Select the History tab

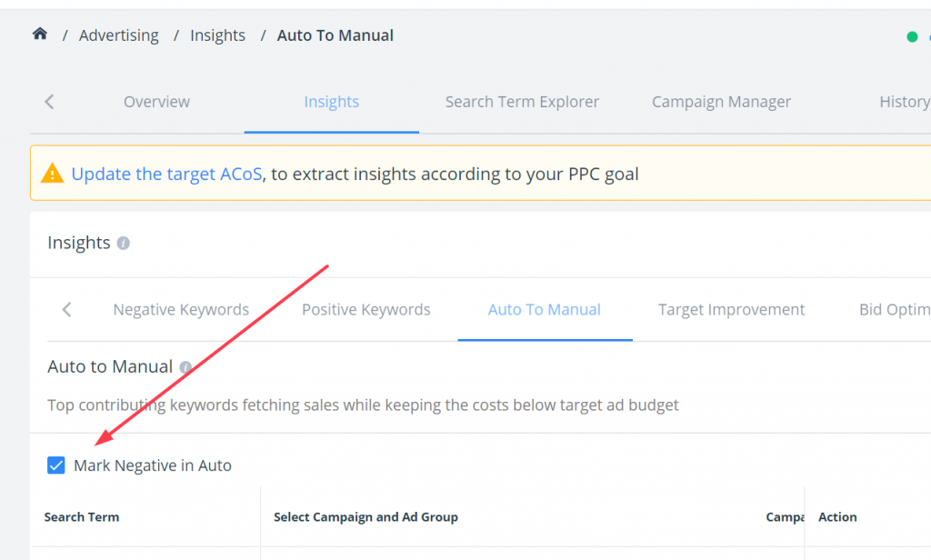pos(905,102)
